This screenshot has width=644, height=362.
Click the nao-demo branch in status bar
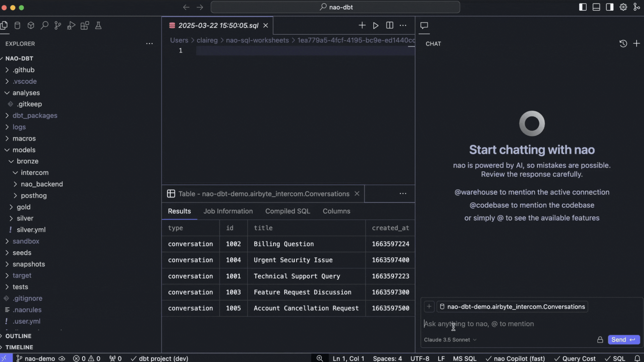click(x=40, y=358)
